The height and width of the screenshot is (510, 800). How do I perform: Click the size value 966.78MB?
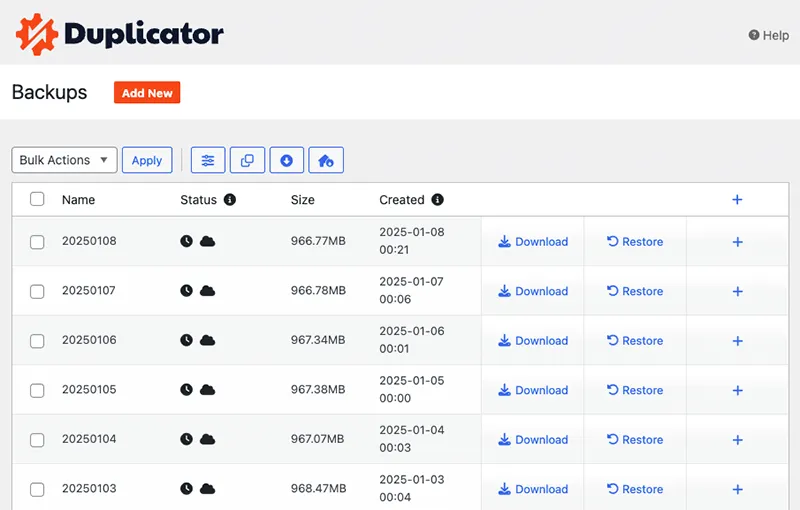[318, 290]
